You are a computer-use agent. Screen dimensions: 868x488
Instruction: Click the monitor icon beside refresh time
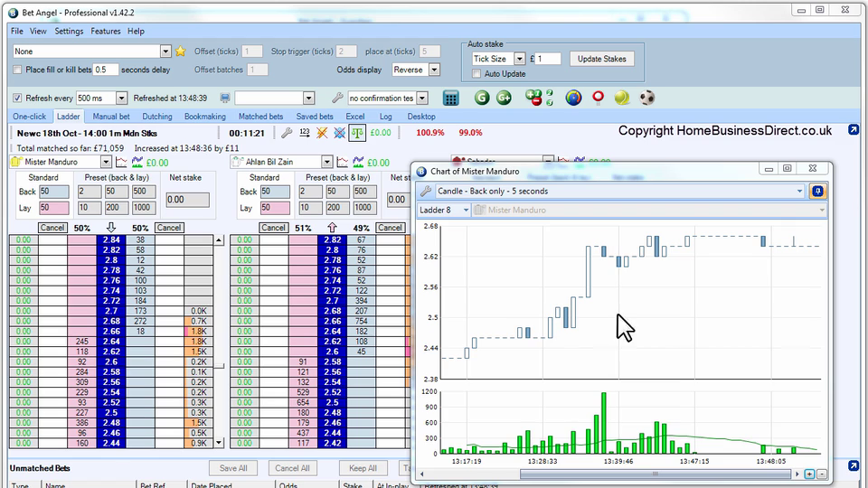point(225,98)
